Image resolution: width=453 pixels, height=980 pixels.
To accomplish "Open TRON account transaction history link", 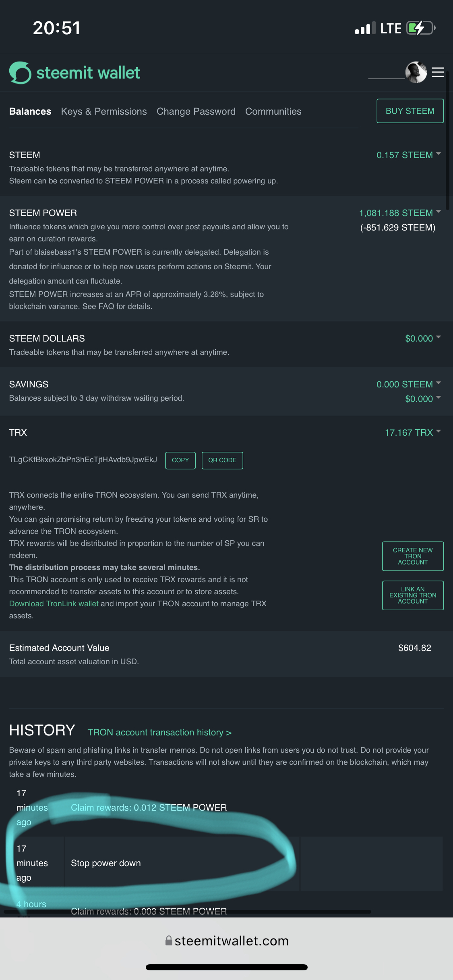I will (159, 732).
